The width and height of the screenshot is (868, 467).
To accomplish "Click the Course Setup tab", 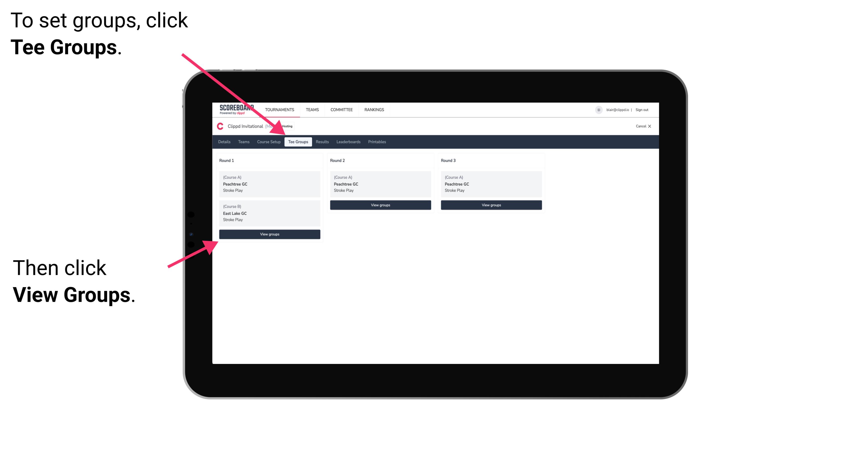I will coord(269,142).
